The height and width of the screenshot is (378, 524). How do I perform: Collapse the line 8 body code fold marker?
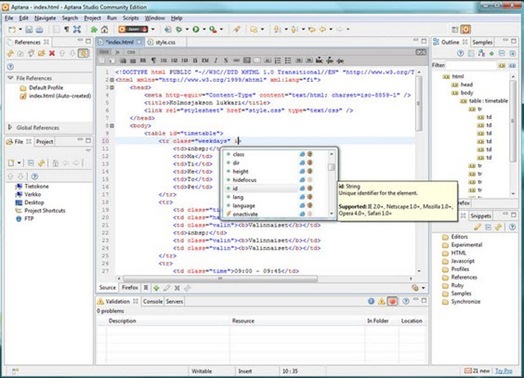point(112,126)
